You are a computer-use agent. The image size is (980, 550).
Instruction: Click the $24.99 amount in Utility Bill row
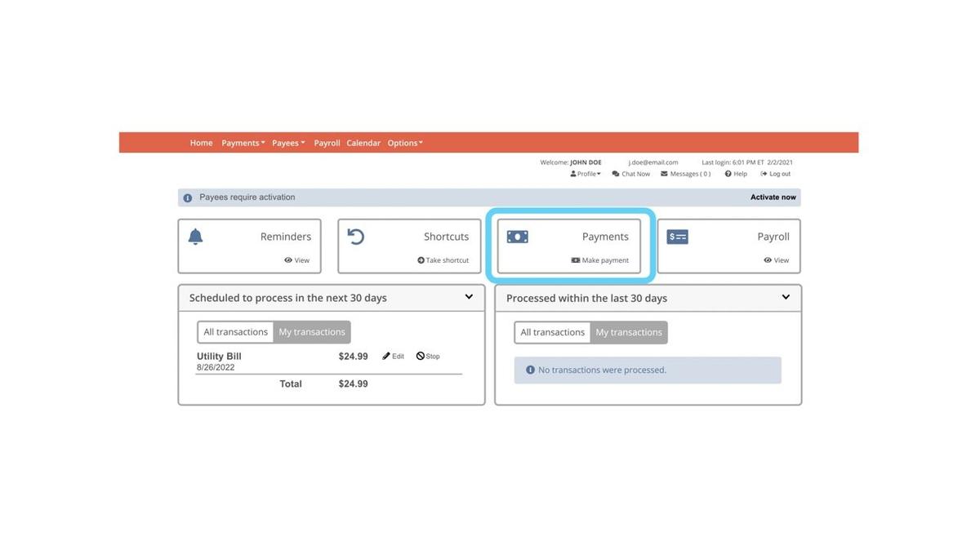point(353,357)
